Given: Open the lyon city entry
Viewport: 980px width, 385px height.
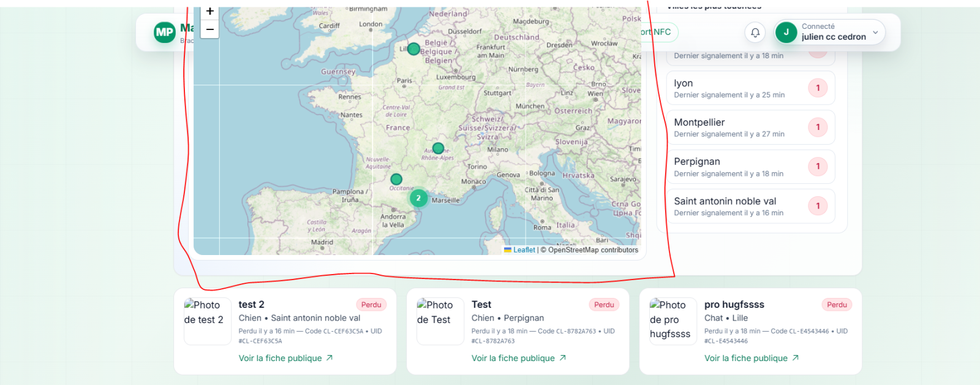Looking at the screenshot, I should [750, 88].
